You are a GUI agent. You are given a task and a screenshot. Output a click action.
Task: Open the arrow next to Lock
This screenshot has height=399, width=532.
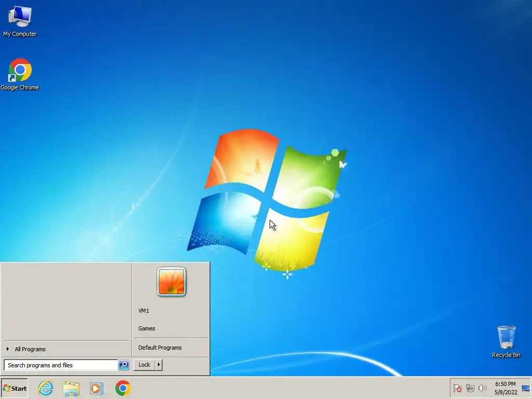pyautogui.click(x=159, y=365)
